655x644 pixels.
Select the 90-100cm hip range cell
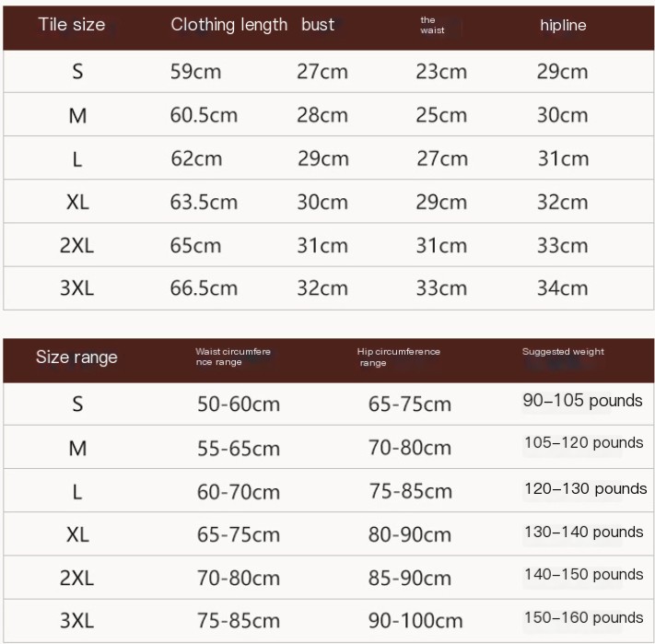(x=415, y=621)
